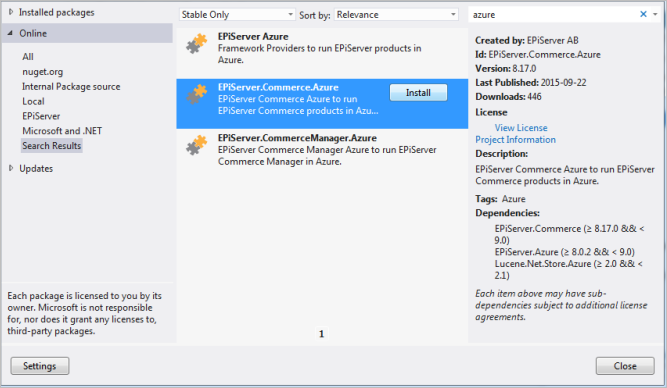Select Microsoft and .NET source

click(x=62, y=131)
